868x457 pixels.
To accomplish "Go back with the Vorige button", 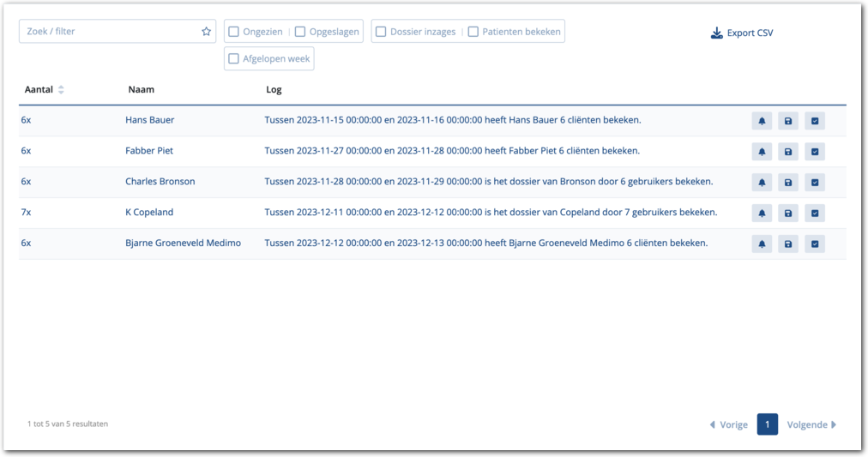I will click(728, 424).
